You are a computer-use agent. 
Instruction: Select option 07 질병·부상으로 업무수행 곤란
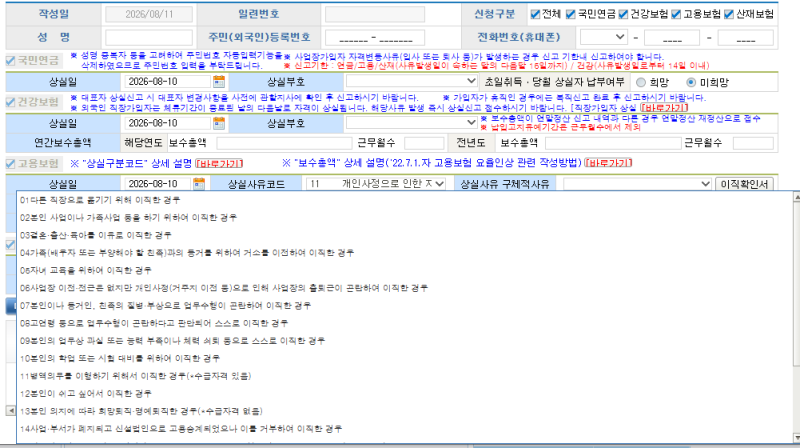coord(404,306)
